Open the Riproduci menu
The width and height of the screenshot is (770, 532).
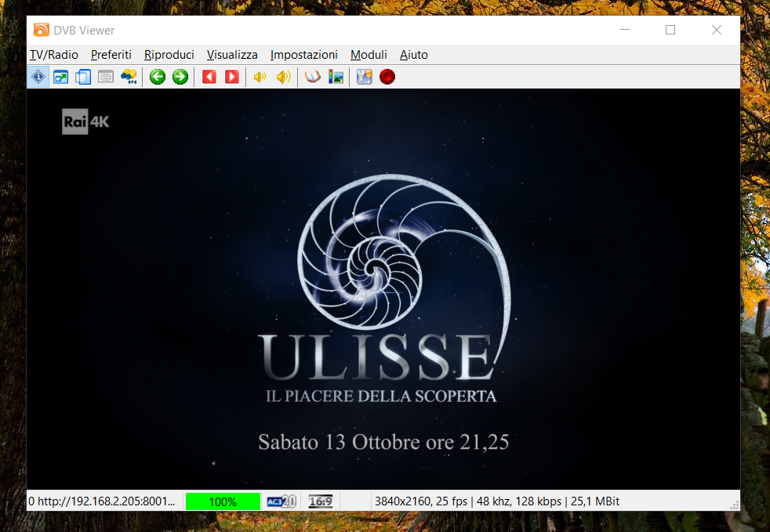click(169, 55)
